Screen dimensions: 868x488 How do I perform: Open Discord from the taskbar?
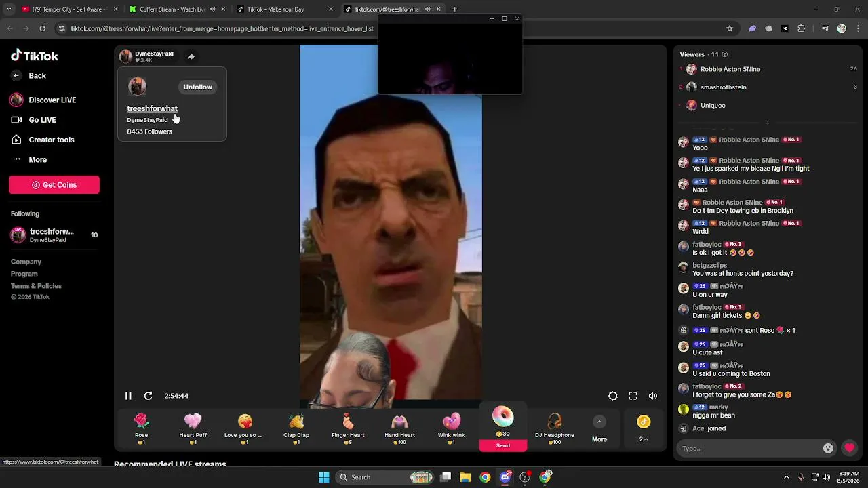point(505,477)
